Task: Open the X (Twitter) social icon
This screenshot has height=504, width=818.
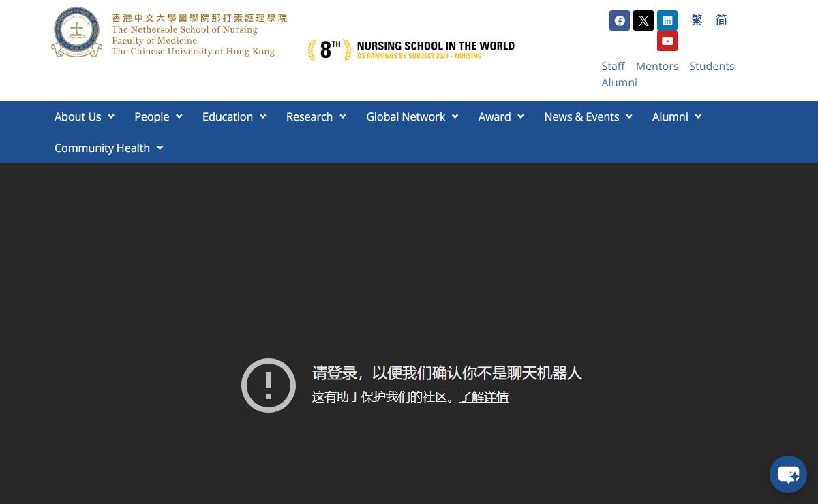Action: 643,20
